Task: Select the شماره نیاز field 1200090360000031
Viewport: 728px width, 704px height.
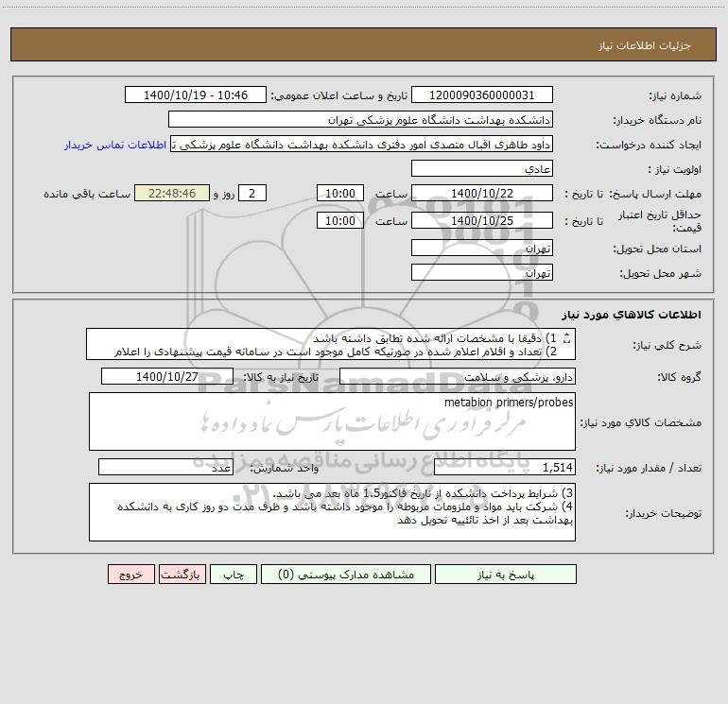Action: pyautogui.click(x=482, y=94)
